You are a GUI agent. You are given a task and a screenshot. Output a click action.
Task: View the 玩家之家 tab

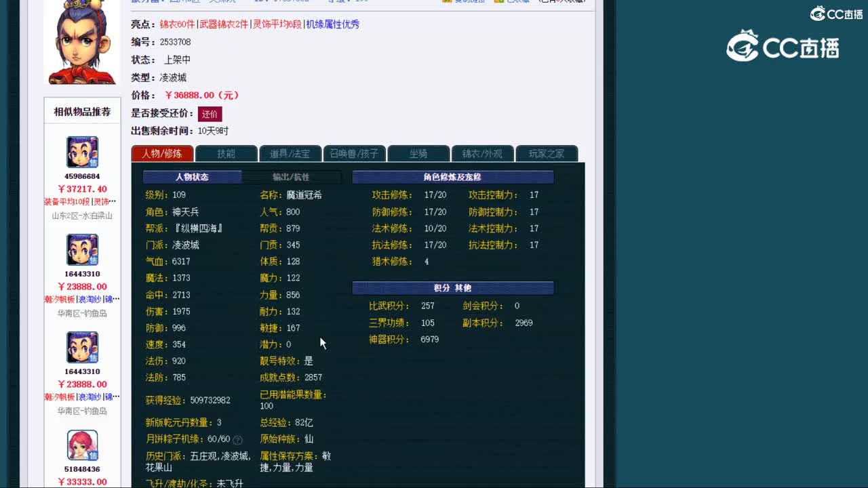pyautogui.click(x=547, y=154)
